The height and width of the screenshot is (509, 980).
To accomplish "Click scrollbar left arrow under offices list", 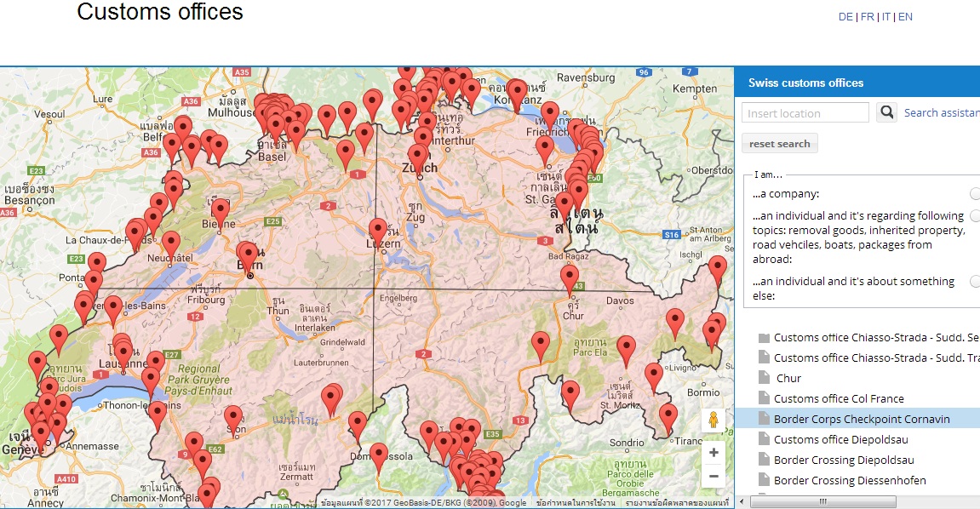I will pyautogui.click(x=742, y=501).
